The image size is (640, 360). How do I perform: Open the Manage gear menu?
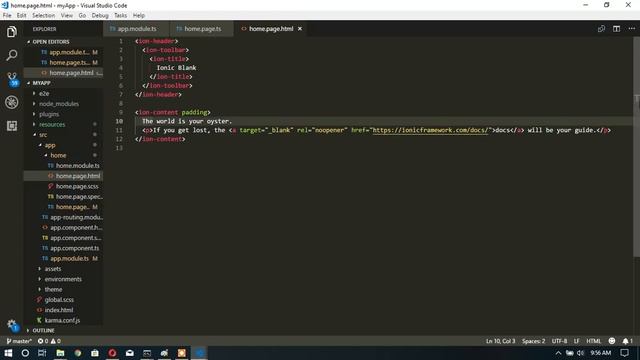12,325
